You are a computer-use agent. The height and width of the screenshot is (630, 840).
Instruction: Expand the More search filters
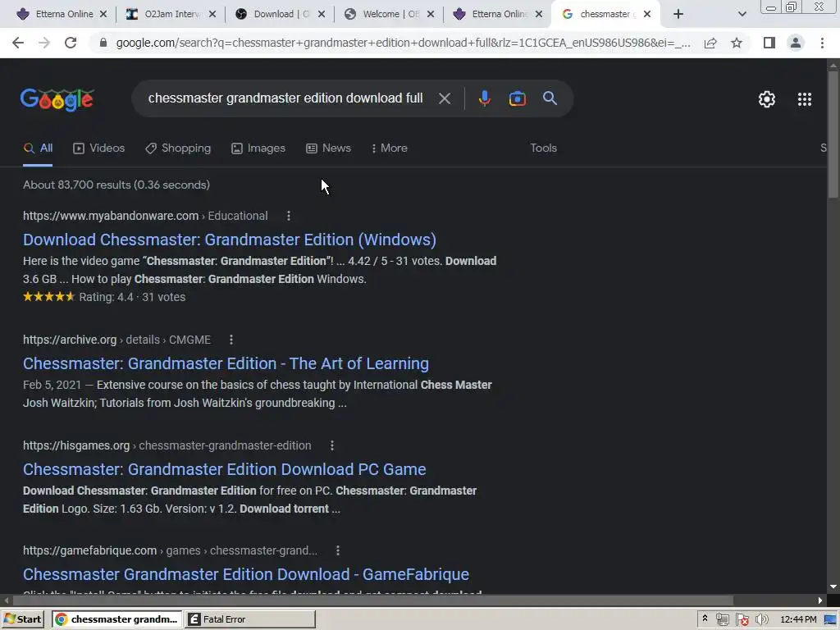point(390,148)
